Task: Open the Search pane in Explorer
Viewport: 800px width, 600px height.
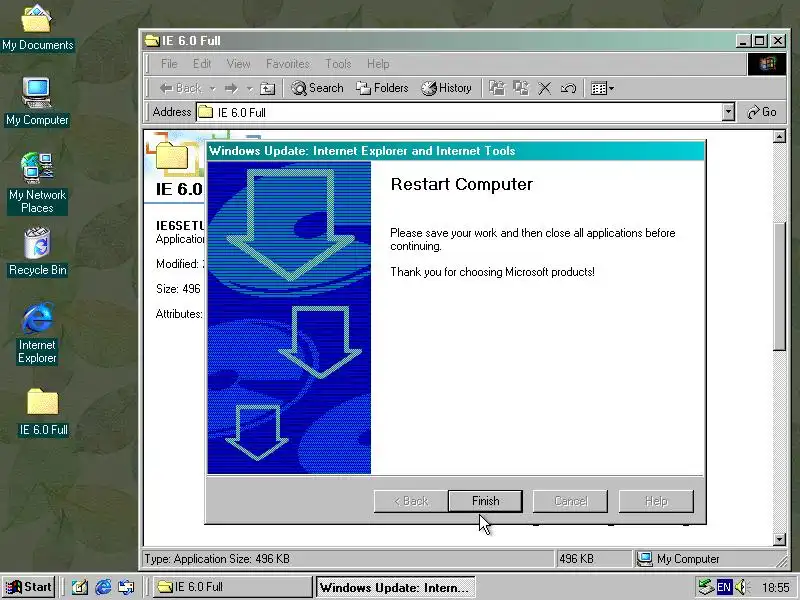Action: click(317, 88)
